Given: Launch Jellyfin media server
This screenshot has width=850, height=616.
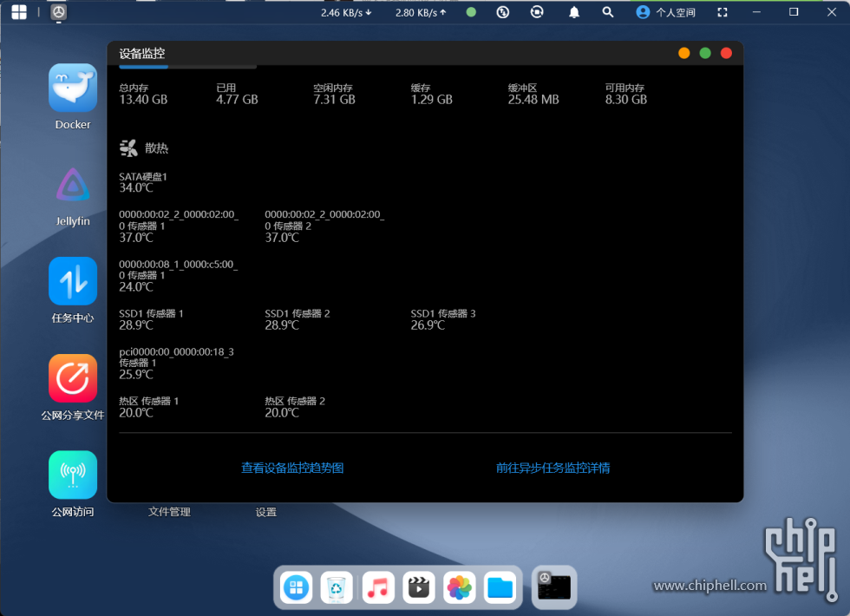Looking at the screenshot, I should [x=72, y=185].
